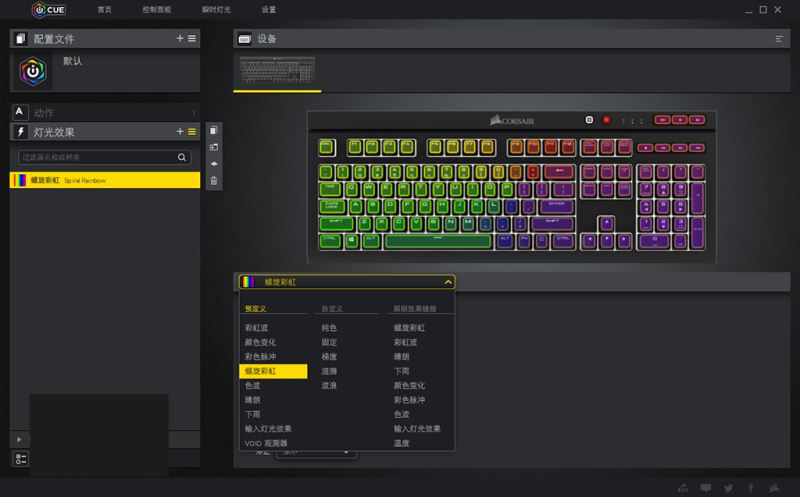Screen dimensions: 800x497
Task: Click the copy icon in the side toolbar
Action: click(x=214, y=130)
